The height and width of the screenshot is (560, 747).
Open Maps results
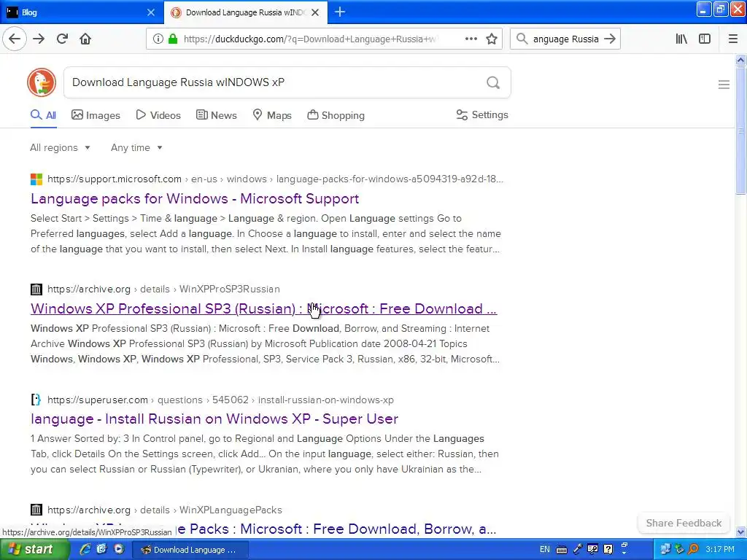pos(272,115)
